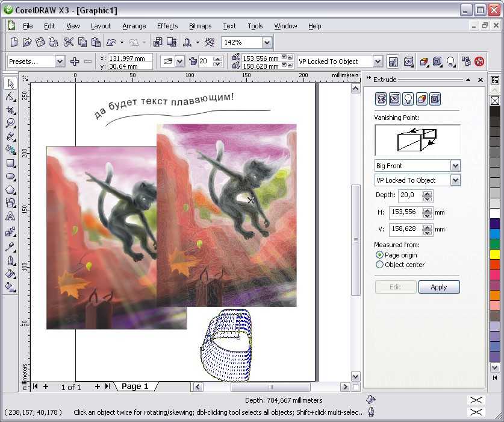
Task: Click the New document icon
Action: pyautogui.click(x=14, y=42)
